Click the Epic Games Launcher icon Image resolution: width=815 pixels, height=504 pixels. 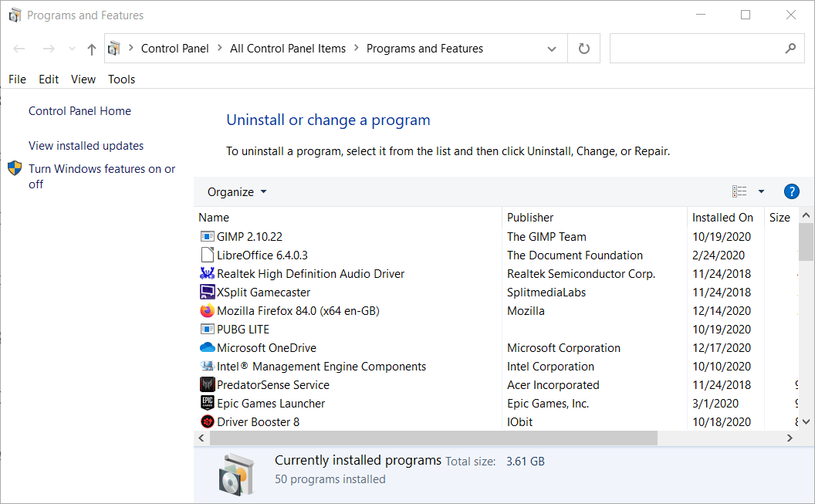click(208, 403)
